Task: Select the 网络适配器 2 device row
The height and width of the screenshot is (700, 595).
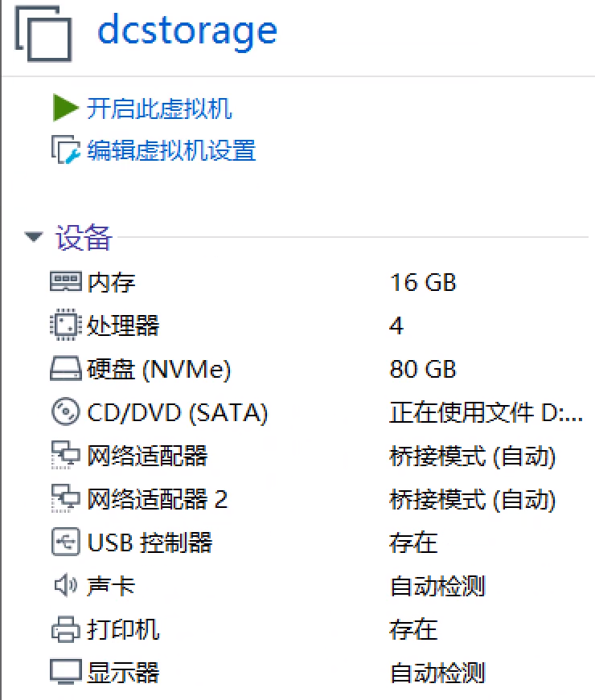Action: tap(157, 500)
